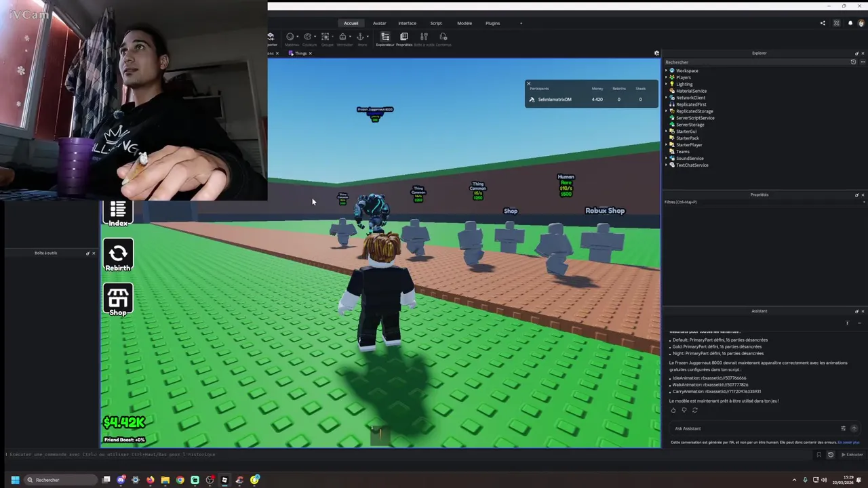
Task: Open the viewport settings gear
Action: [656, 53]
